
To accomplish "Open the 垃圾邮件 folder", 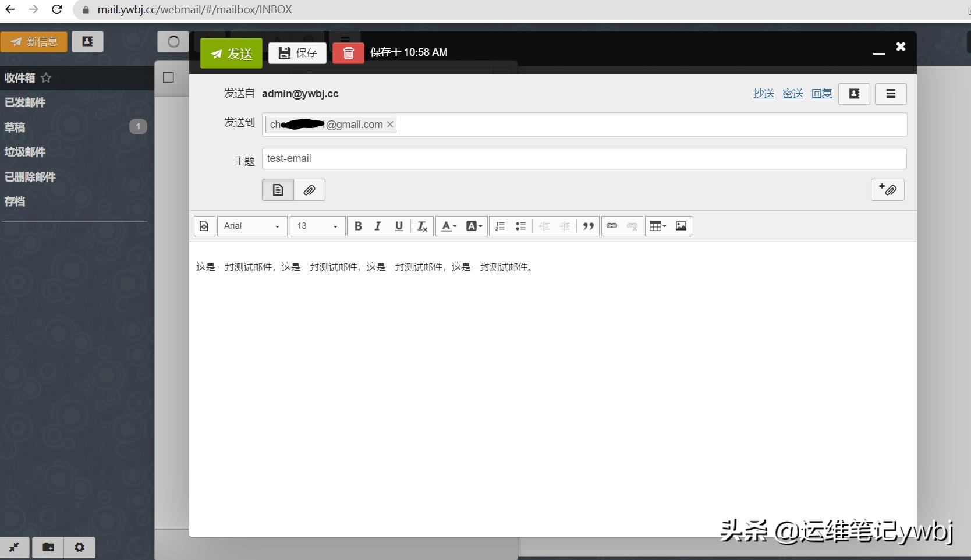I will click(x=24, y=152).
